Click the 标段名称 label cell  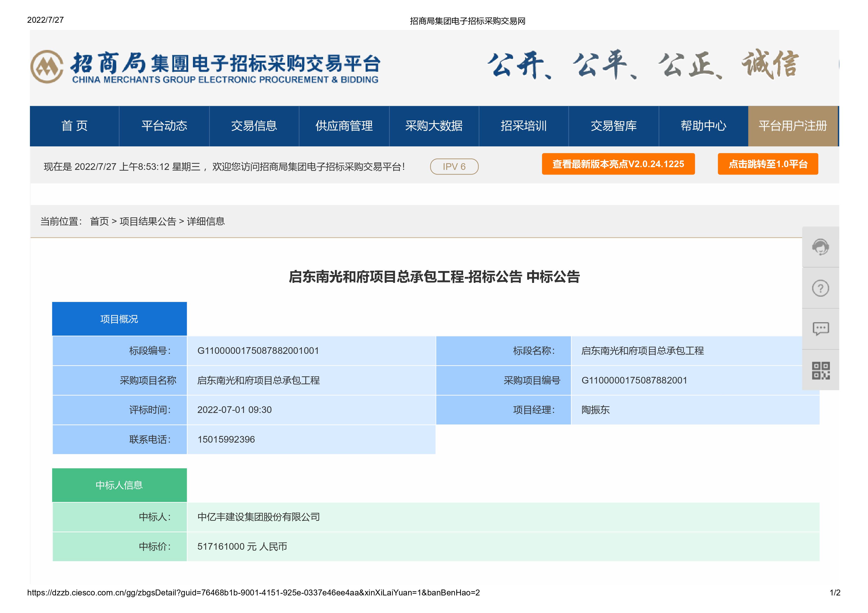[504, 351]
